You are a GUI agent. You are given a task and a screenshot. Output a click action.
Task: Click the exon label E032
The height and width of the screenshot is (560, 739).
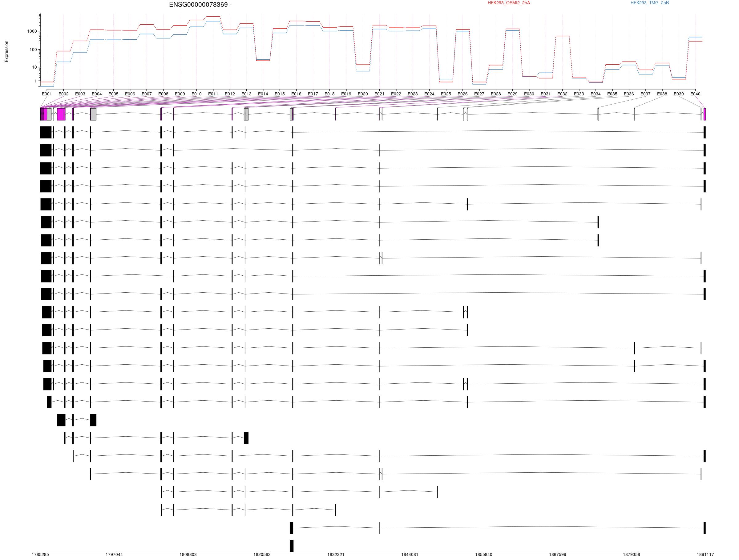pyautogui.click(x=562, y=94)
